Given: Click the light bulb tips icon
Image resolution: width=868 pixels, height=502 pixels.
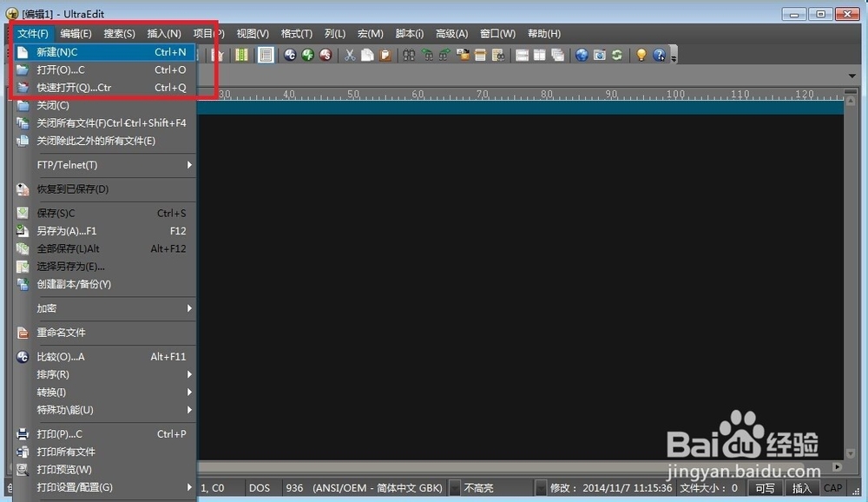Looking at the screenshot, I should (641, 55).
